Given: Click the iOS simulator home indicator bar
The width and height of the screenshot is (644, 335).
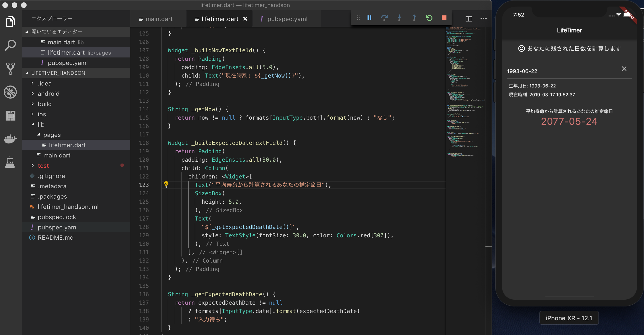Looking at the screenshot, I should pyautogui.click(x=569, y=296).
